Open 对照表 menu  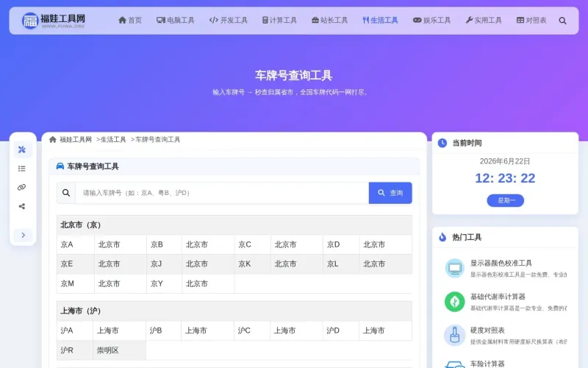coord(531,21)
